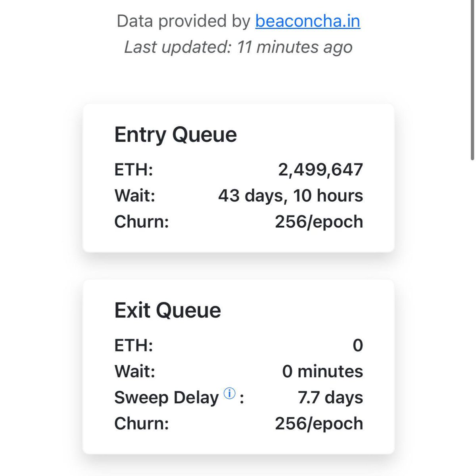Click the Churn label in Entry Queue
476x476 pixels.
coord(142,222)
